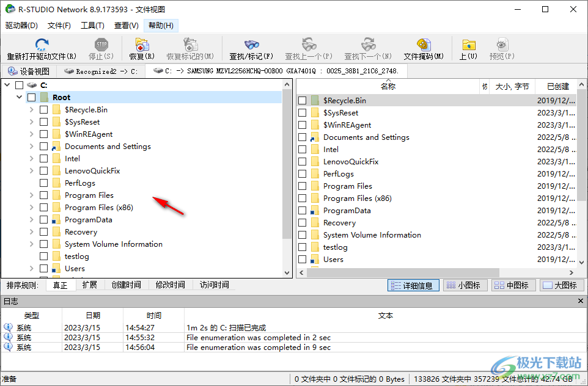Expand System Volume Information in the tree
Image resolution: width=588 pixels, height=386 pixels.
(32, 244)
